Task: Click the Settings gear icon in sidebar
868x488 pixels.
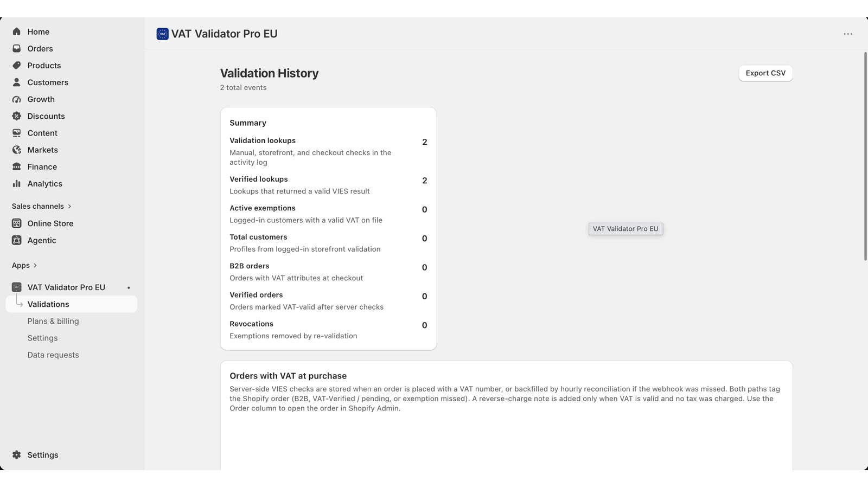Action: 17,455
